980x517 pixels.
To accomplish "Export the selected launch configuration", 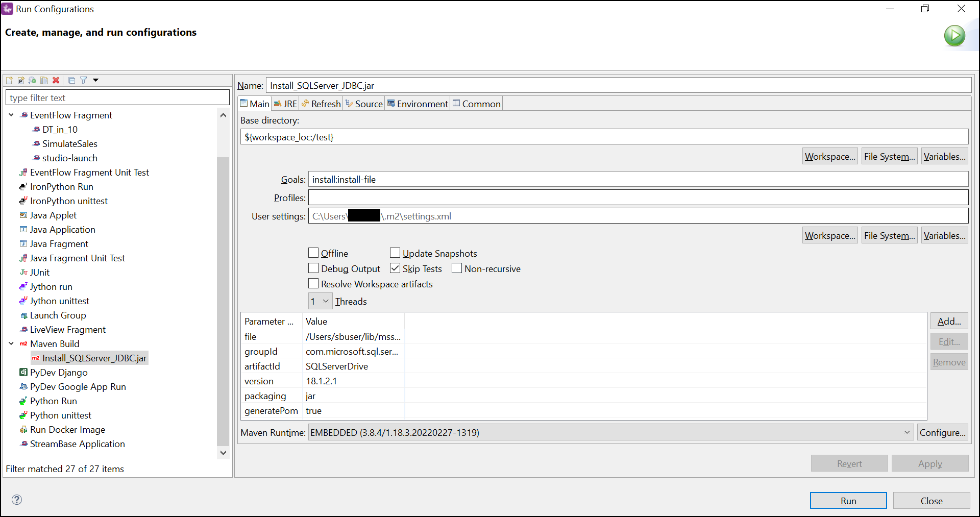I will click(x=33, y=80).
